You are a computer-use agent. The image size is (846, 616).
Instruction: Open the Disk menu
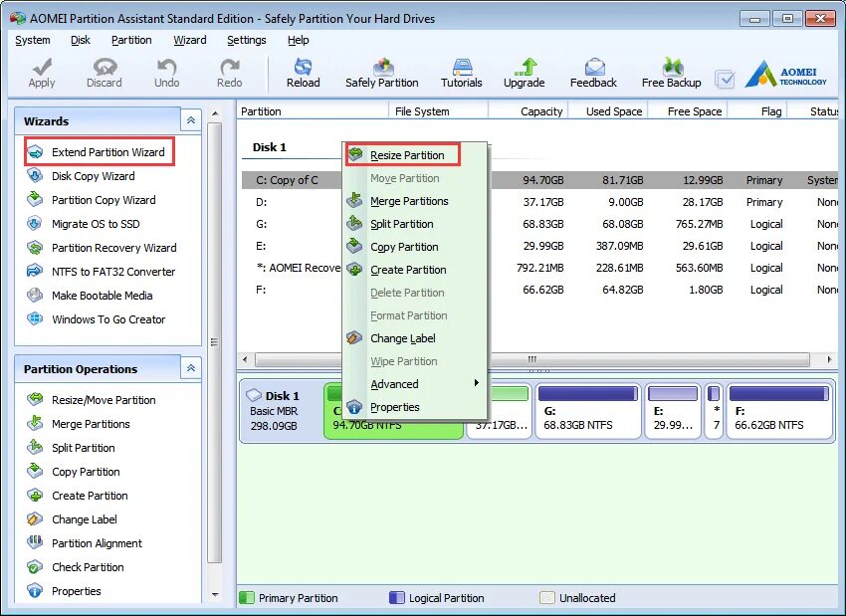81,40
